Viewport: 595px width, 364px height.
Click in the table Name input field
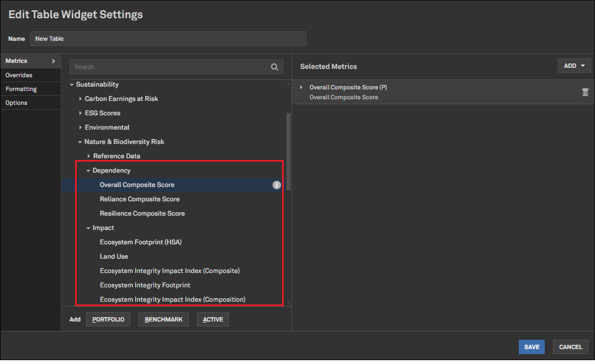coord(168,39)
